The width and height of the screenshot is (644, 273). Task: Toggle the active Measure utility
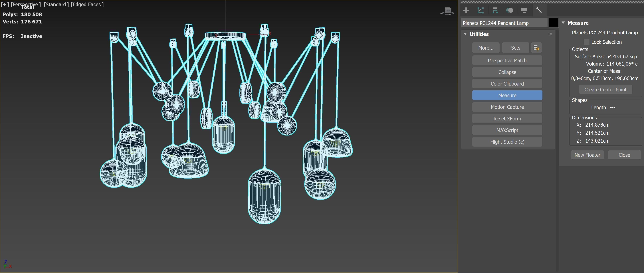[x=507, y=95]
